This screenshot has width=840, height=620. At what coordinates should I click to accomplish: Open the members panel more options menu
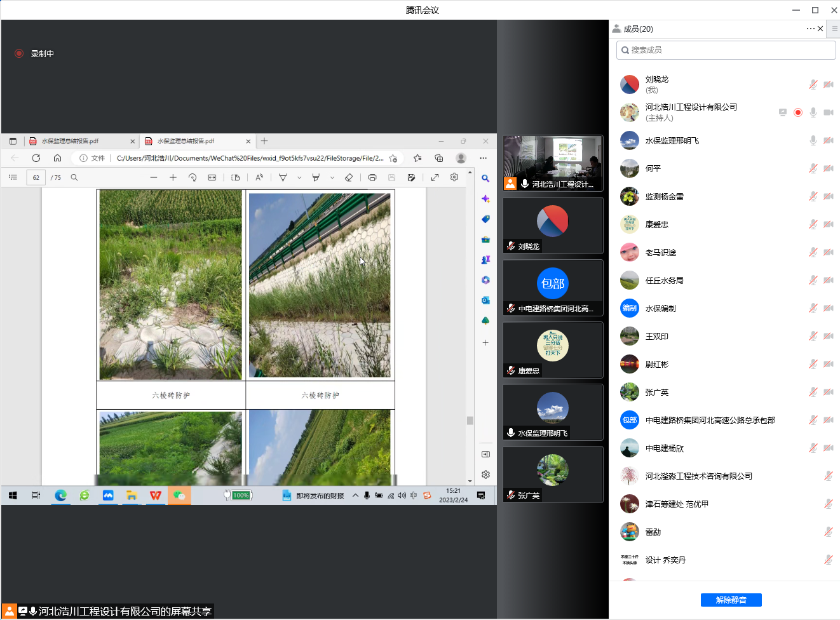coord(810,29)
